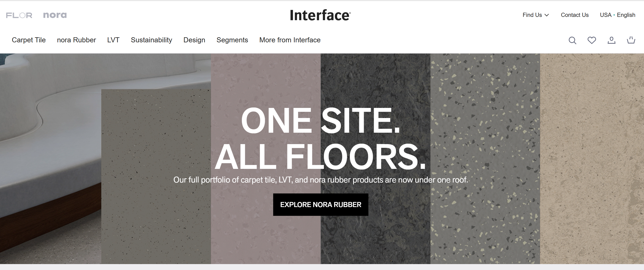Go to the Interface home logo
This screenshot has width=644, height=270.
(320, 15)
